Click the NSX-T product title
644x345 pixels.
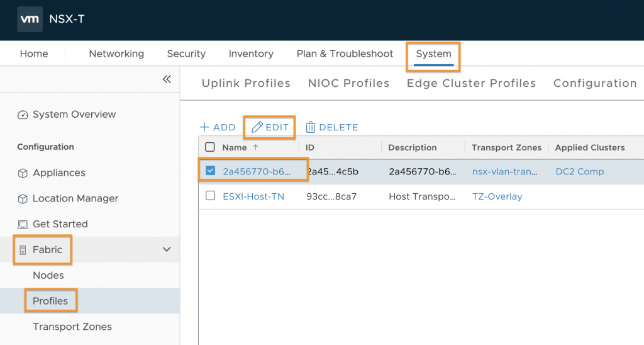pos(67,19)
